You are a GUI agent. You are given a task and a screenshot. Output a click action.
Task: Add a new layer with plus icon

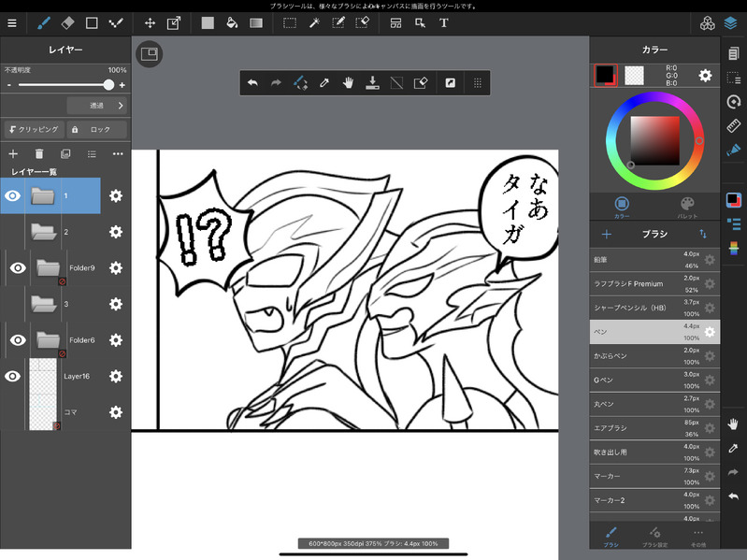tap(13, 153)
